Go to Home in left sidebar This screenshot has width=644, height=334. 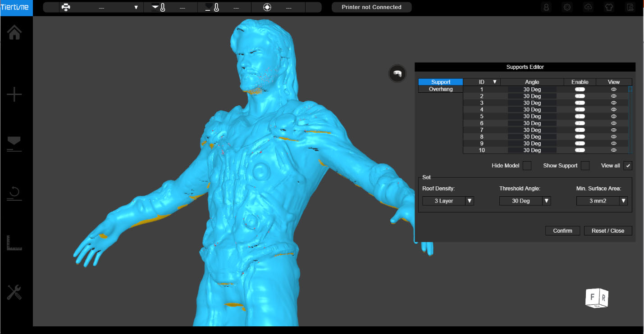(14, 32)
